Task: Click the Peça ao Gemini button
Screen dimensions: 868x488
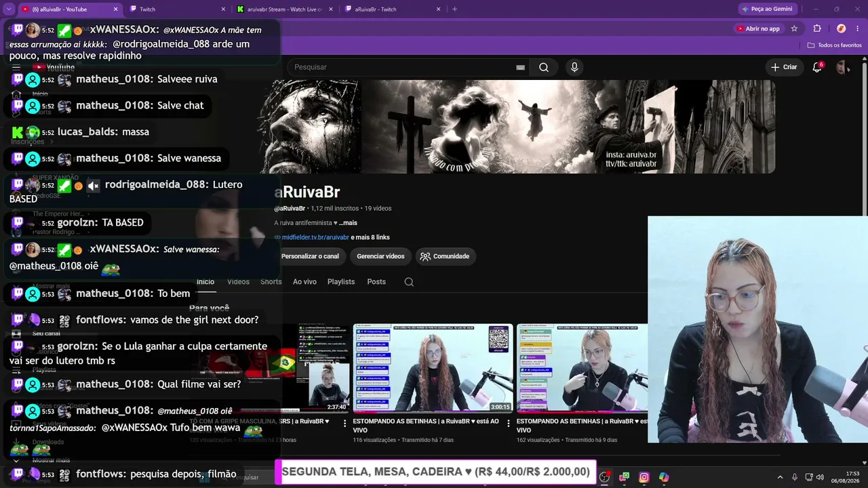Action: [766, 9]
